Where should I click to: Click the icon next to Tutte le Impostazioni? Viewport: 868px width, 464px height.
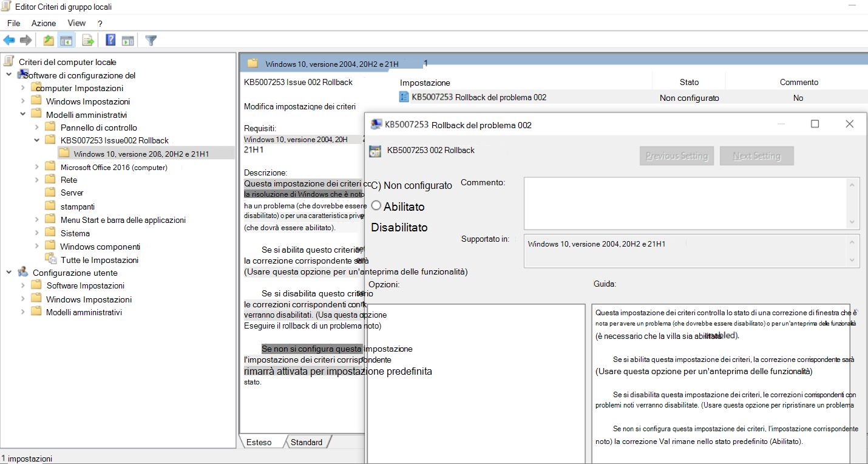tap(52, 259)
